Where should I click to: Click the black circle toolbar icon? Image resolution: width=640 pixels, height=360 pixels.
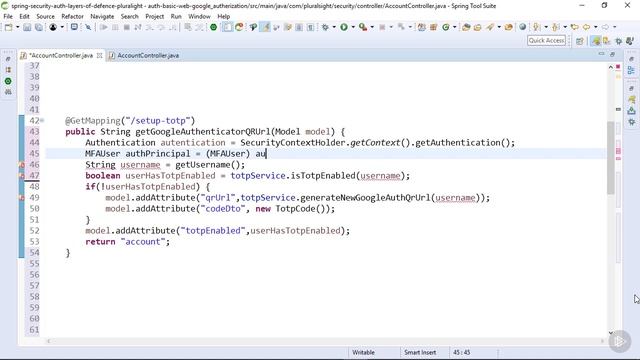[x=53, y=27]
